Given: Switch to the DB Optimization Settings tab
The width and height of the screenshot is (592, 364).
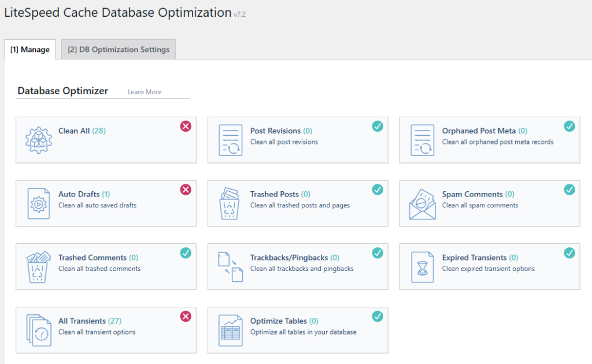Looking at the screenshot, I should [x=118, y=49].
